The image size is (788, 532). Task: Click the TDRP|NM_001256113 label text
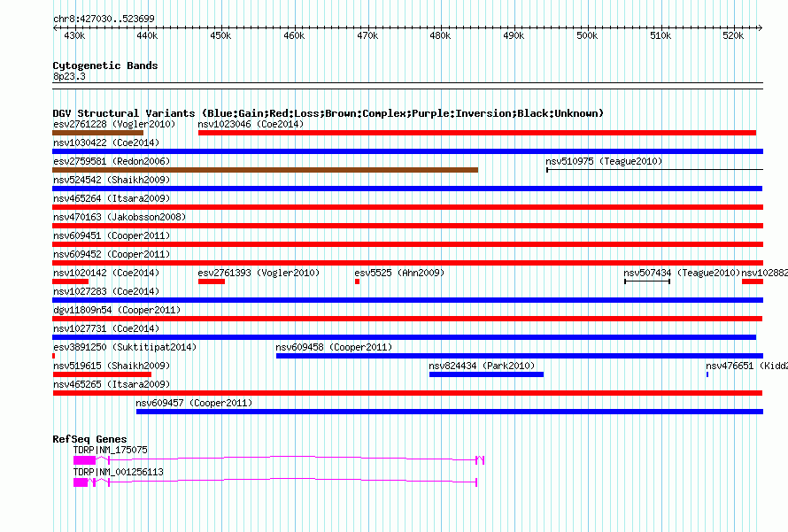(x=118, y=472)
